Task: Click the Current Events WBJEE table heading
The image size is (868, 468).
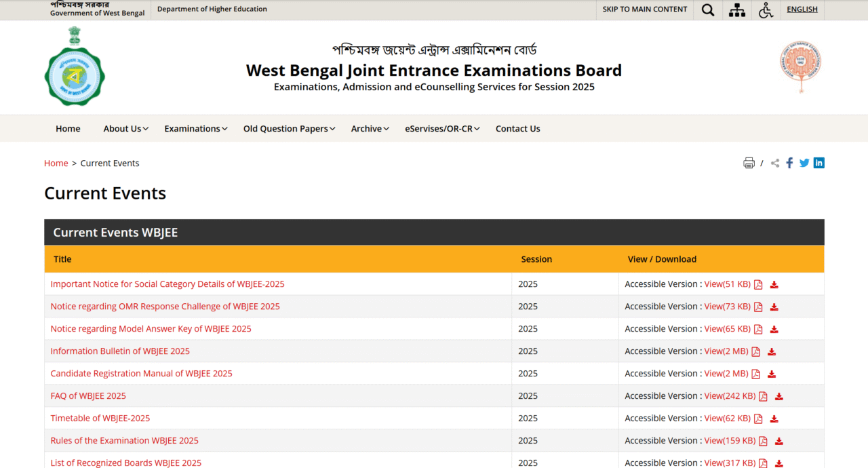Action: click(x=115, y=233)
